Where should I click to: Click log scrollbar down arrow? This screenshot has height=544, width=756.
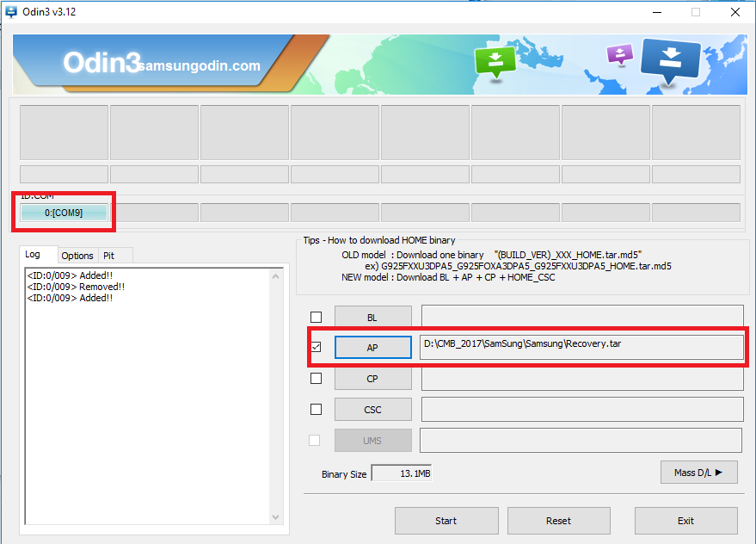(x=276, y=517)
